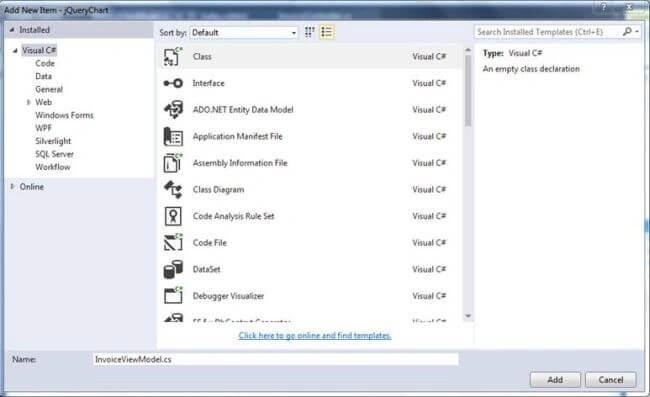This screenshot has width=650, height=397.
Task: Click the 'Online' label
Action: 32,186
